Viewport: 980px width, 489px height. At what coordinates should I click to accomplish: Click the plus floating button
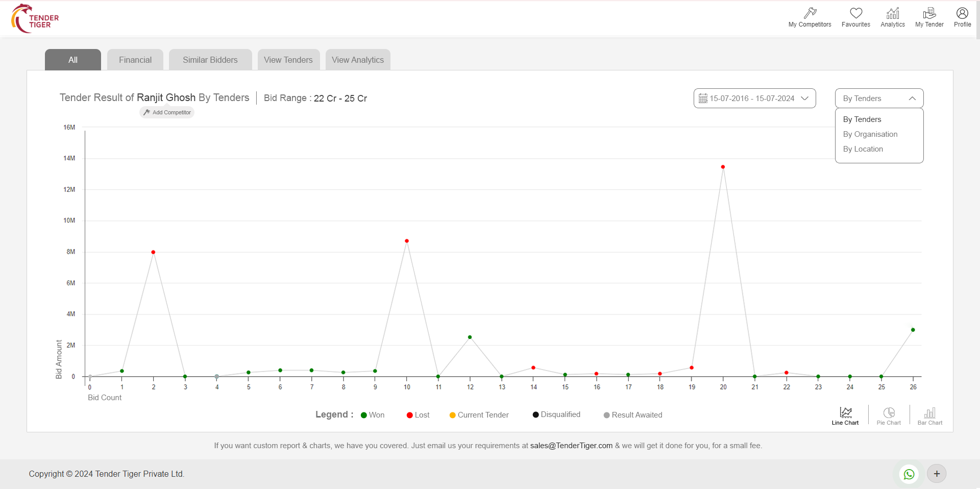(x=937, y=474)
